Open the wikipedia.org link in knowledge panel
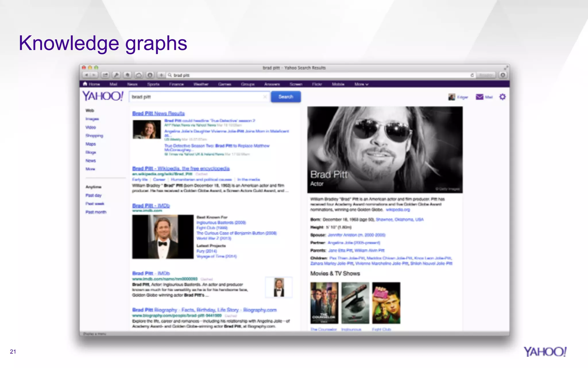 398,210
